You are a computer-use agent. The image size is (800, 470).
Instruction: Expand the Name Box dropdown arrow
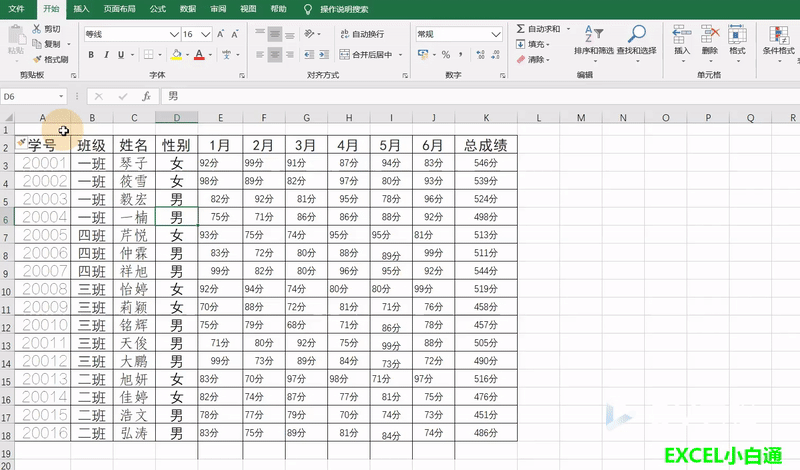coord(61,96)
